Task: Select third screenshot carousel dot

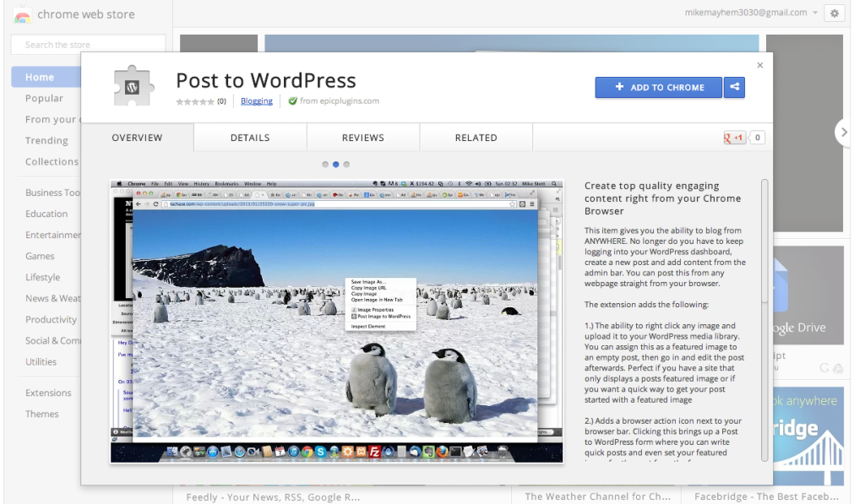Action: pos(346,165)
